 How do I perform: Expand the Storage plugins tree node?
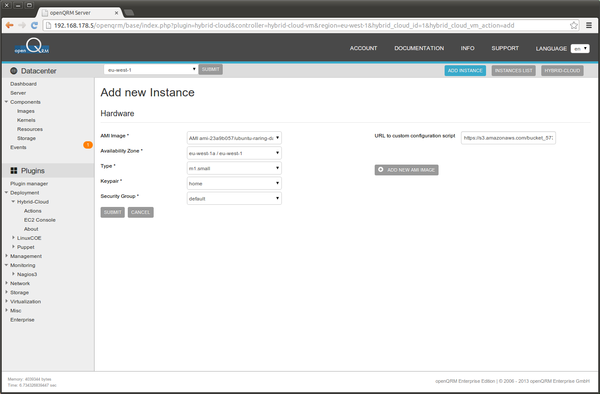[7, 292]
